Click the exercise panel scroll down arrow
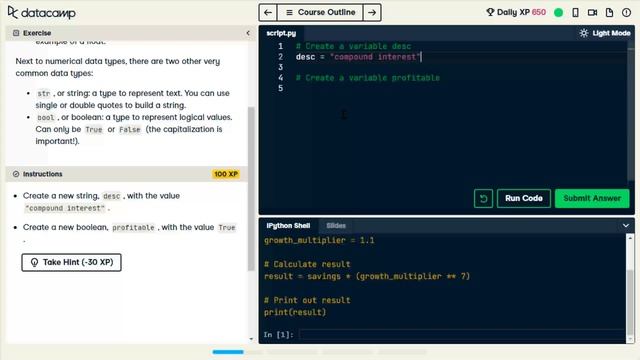Screen dimensions: 640x360 tap(251, 339)
